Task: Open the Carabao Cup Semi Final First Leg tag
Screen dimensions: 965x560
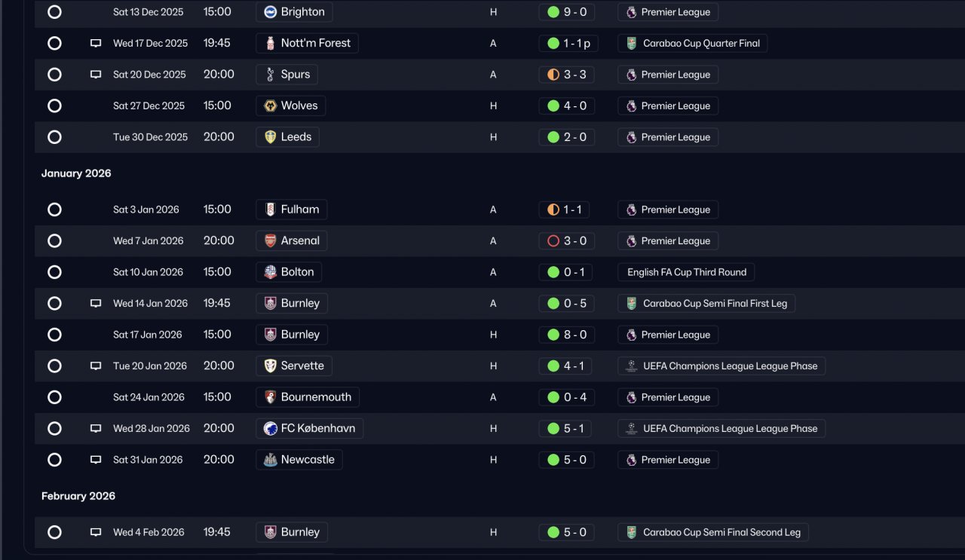Action: coord(706,304)
